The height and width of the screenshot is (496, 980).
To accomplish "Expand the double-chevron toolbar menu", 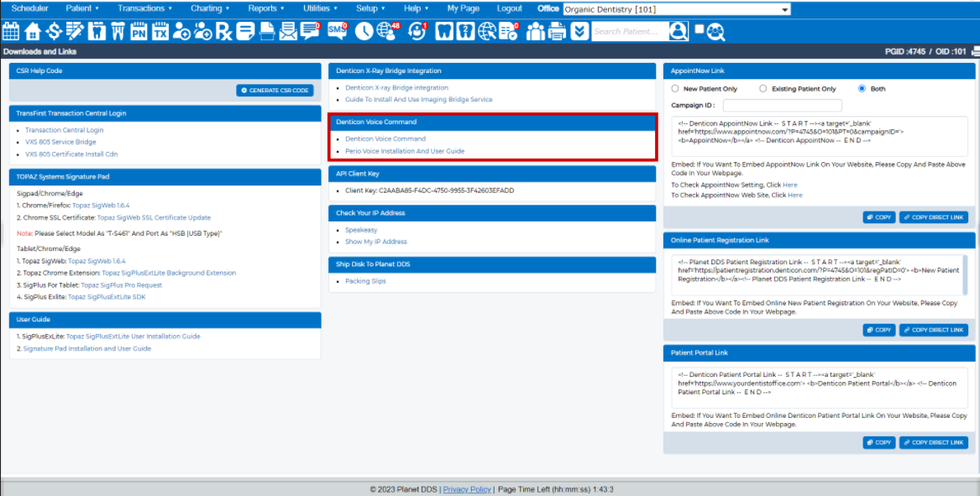I will tap(580, 33).
